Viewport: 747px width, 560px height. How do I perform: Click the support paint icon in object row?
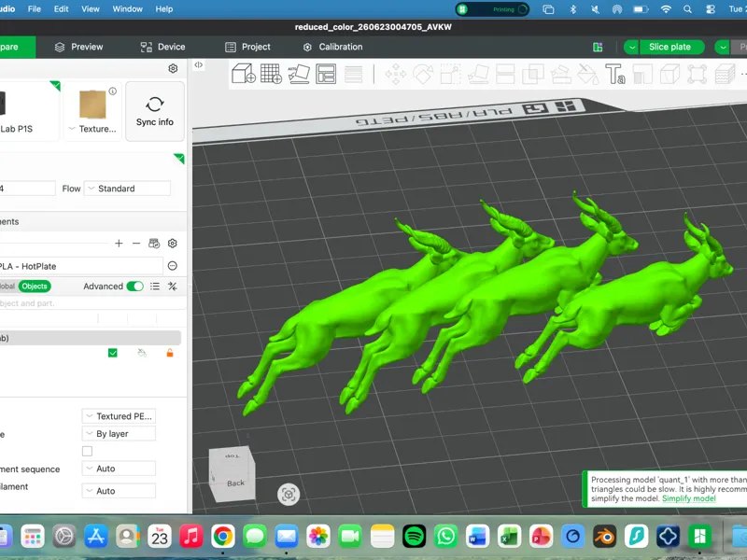tap(142, 353)
